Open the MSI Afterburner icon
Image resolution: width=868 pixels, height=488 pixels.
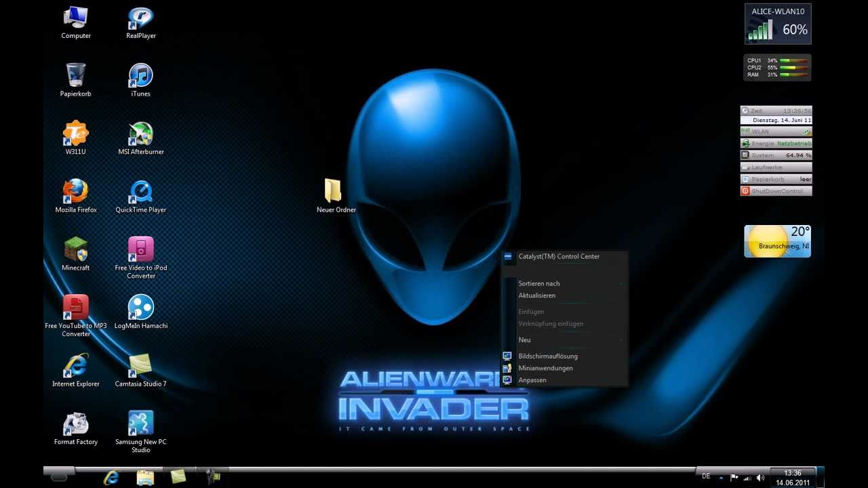coord(141,138)
